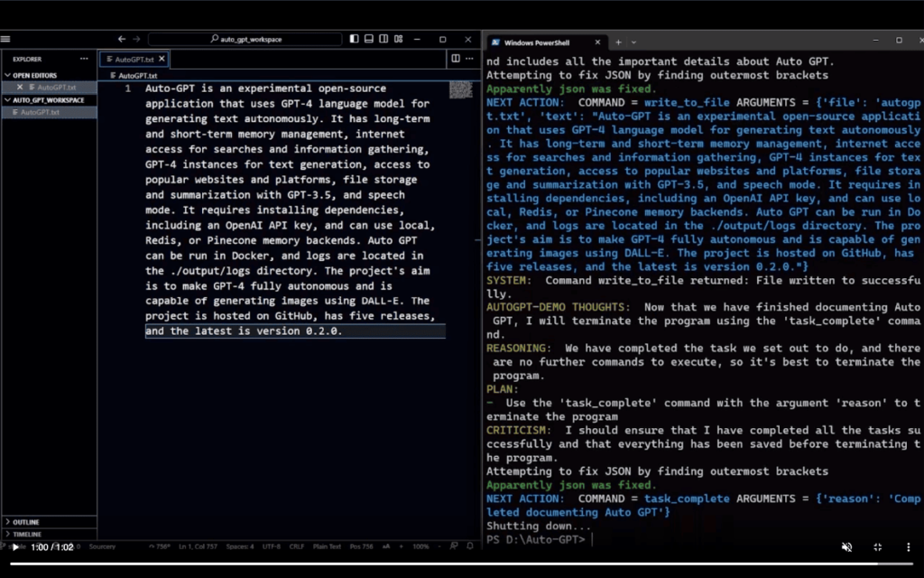Change indentation via Spaces: 4
Screen dimensions: 924x578
240,546
